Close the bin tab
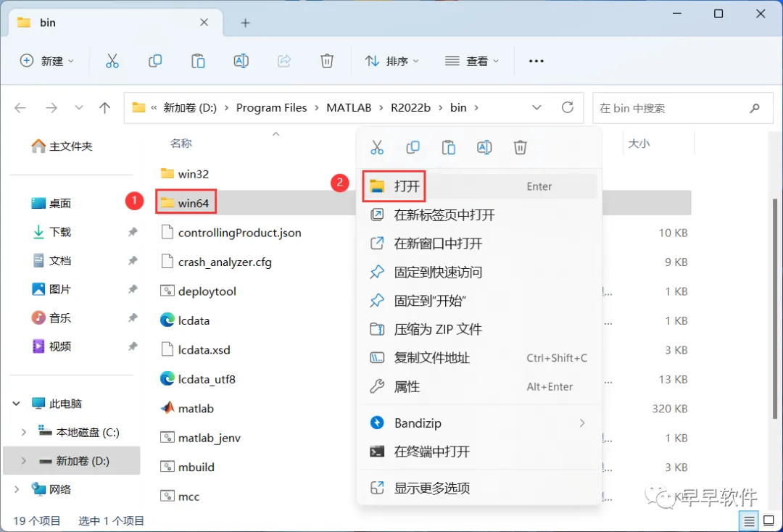This screenshot has height=532, width=783. pyautogui.click(x=204, y=22)
